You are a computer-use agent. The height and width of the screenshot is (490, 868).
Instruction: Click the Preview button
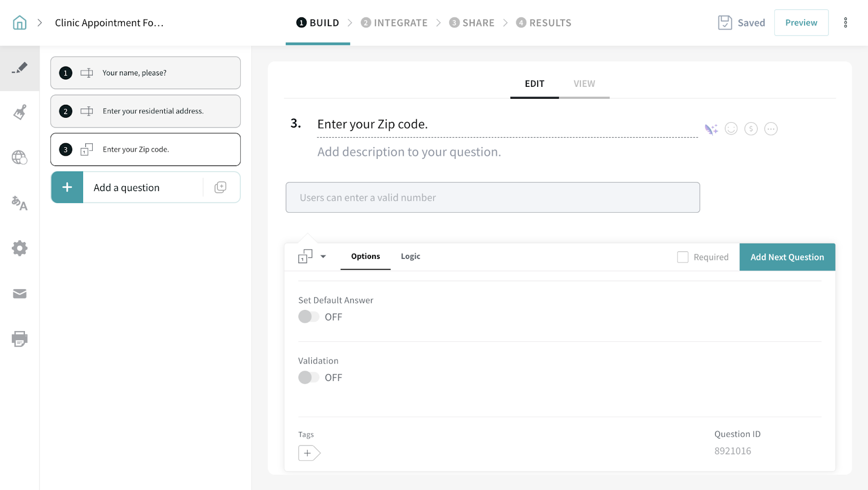801,23
